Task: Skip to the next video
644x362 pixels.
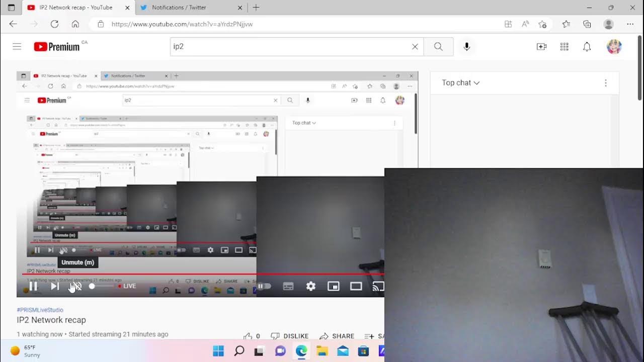Action: (x=55, y=286)
